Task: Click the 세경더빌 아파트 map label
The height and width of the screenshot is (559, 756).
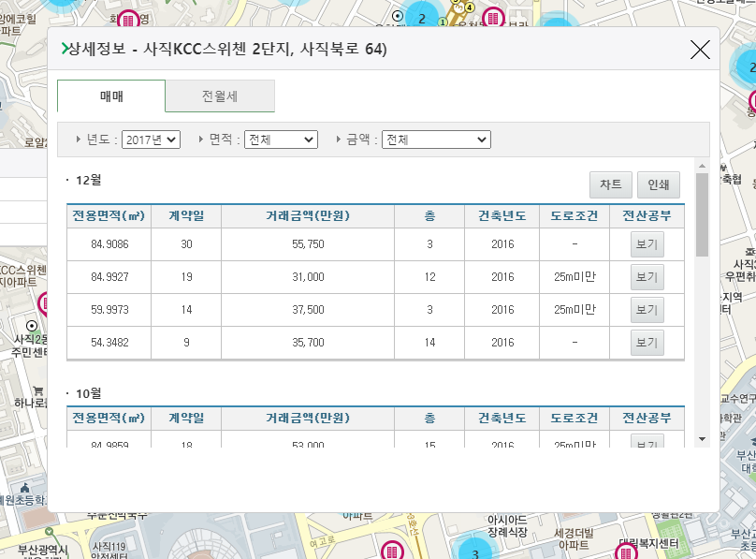Action: tap(574, 539)
